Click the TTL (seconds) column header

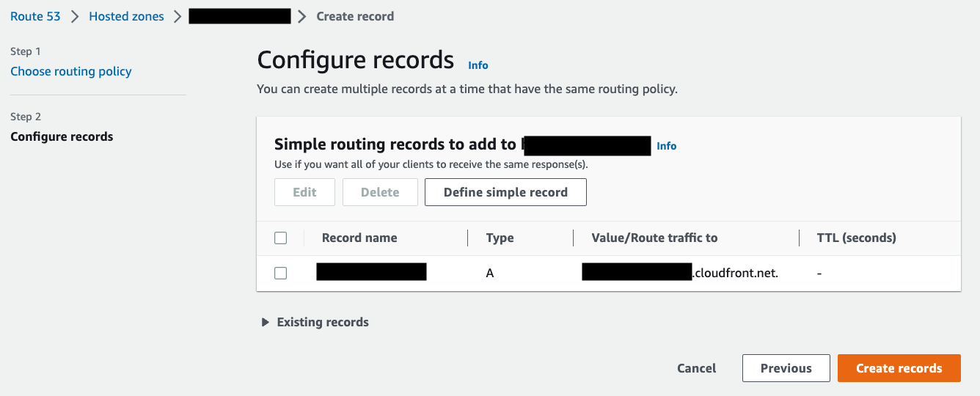coord(856,238)
